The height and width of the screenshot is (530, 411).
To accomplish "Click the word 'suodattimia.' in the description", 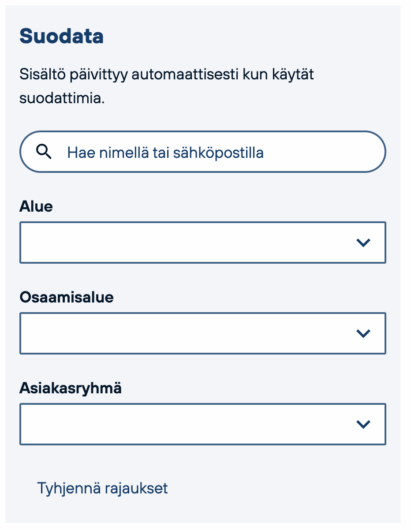I will point(62,98).
